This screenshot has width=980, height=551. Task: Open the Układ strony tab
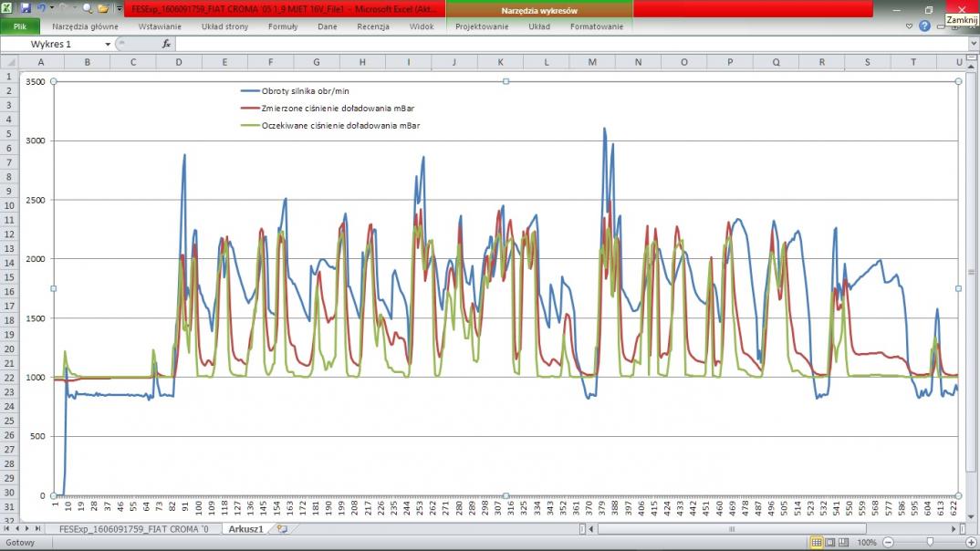pos(225,26)
